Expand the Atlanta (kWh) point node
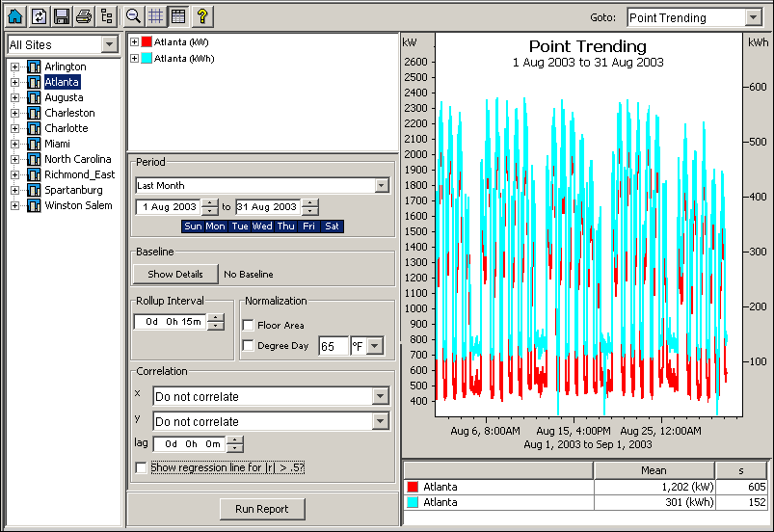This screenshot has height=532, width=774. pos(134,59)
